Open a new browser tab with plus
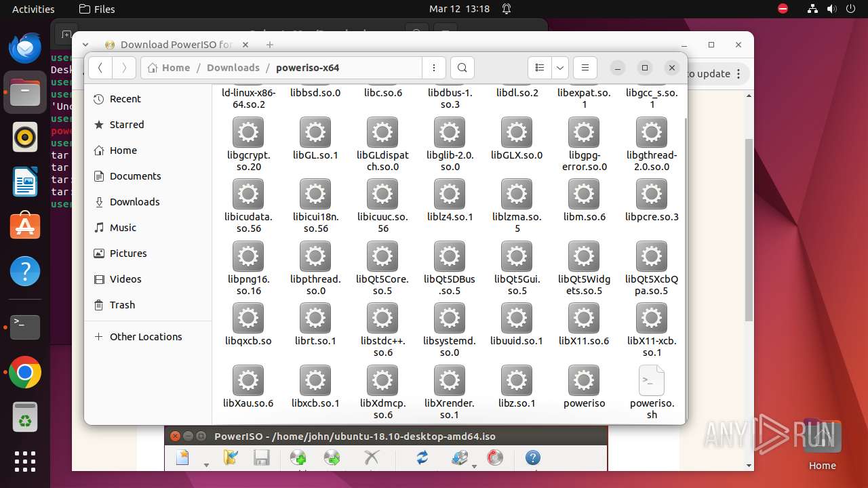Image resolution: width=868 pixels, height=488 pixels. click(x=270, y=45)
